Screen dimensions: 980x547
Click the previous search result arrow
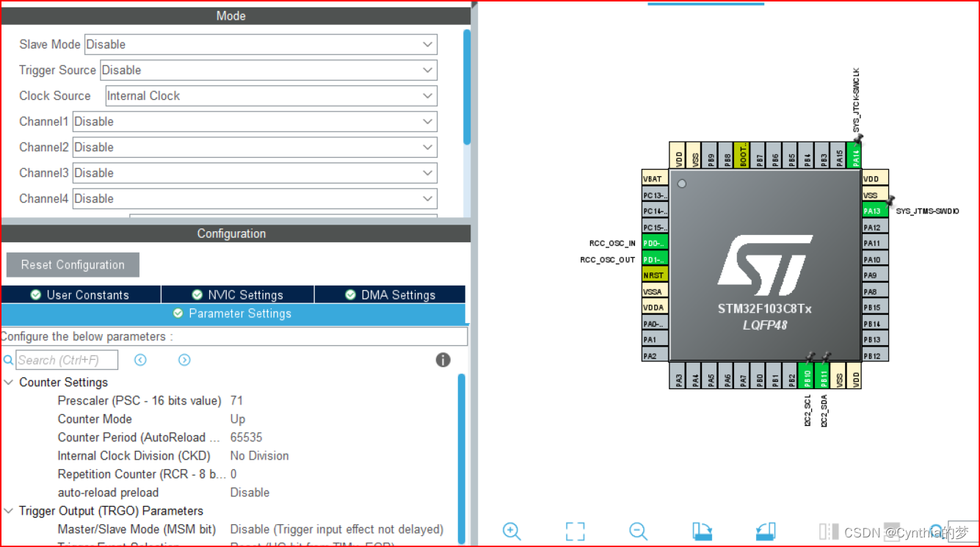tap(139, 360)
